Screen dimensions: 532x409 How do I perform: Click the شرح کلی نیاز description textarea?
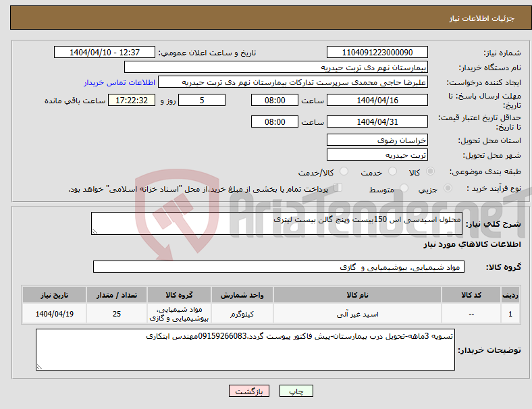click(x=277, y=223)
